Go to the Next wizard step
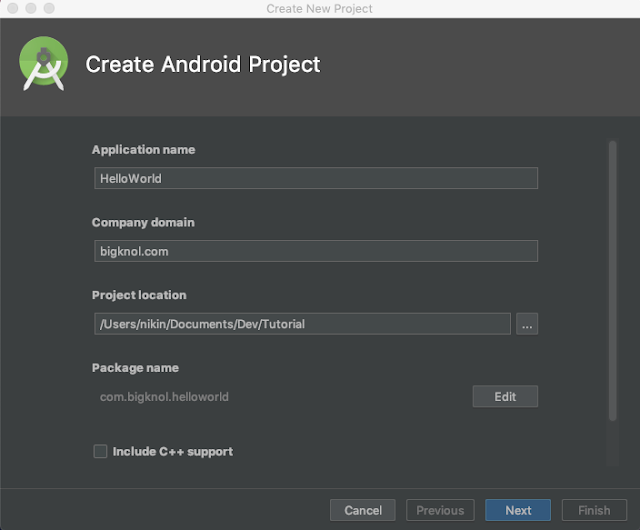Image resolution: width=640 pixels, height=530 pixels. tap(518, 510)
